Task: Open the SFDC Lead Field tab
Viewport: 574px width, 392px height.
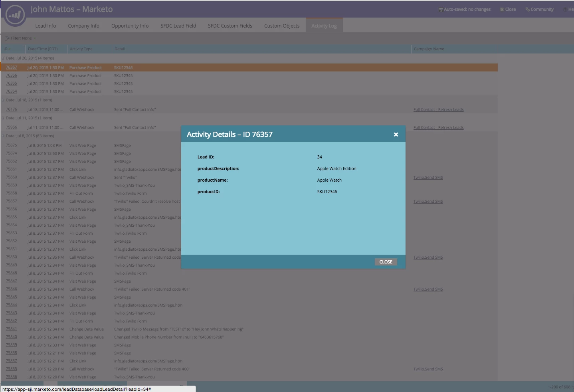Action: 178,26
